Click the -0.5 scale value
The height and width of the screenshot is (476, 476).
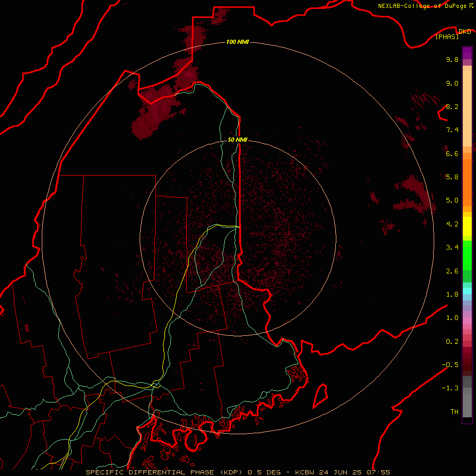[x=450, y=365]
